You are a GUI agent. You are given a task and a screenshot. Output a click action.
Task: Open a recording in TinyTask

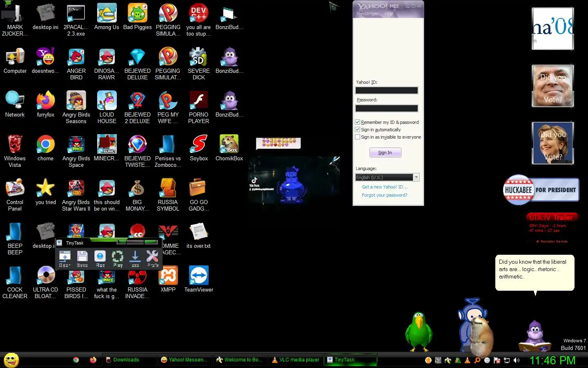pyautogui.click(x=65, y=258)
